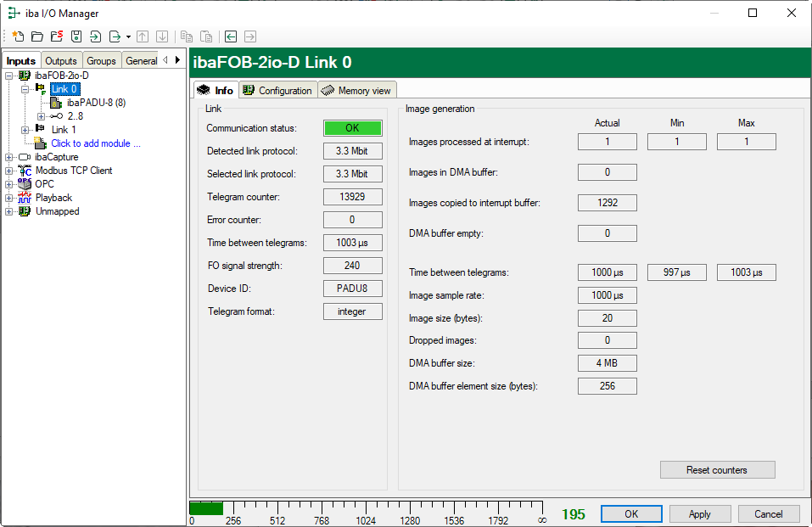Click the Playback waveform icon
The width and height of the screenshot is (812, 527).
pyautogui.click(x=25, y=198)
